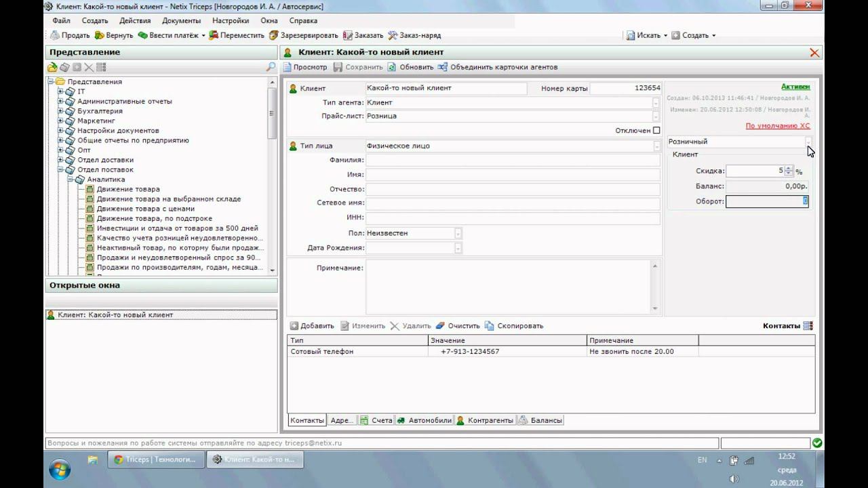The height and width of the screenshot is (488, 868).
Task: Switch to the Счета tab
Action: (376, 420)
